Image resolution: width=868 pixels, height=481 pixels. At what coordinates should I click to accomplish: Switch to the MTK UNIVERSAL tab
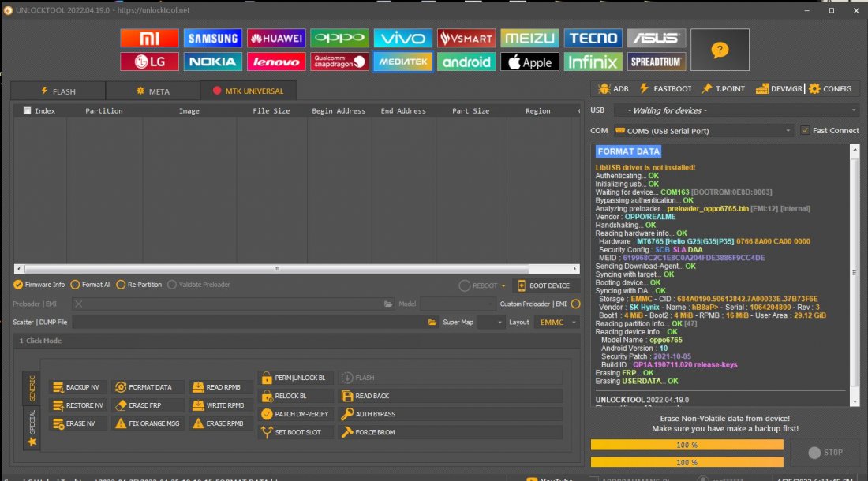point(248,91)
